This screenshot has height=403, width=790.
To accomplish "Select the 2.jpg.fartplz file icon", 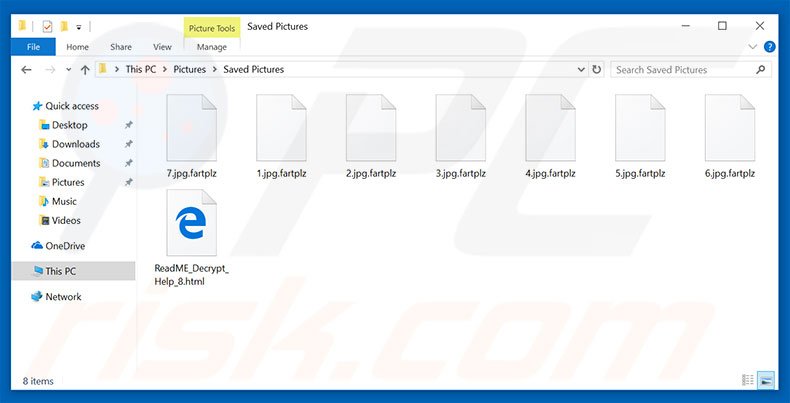I will tap(371, 128).
